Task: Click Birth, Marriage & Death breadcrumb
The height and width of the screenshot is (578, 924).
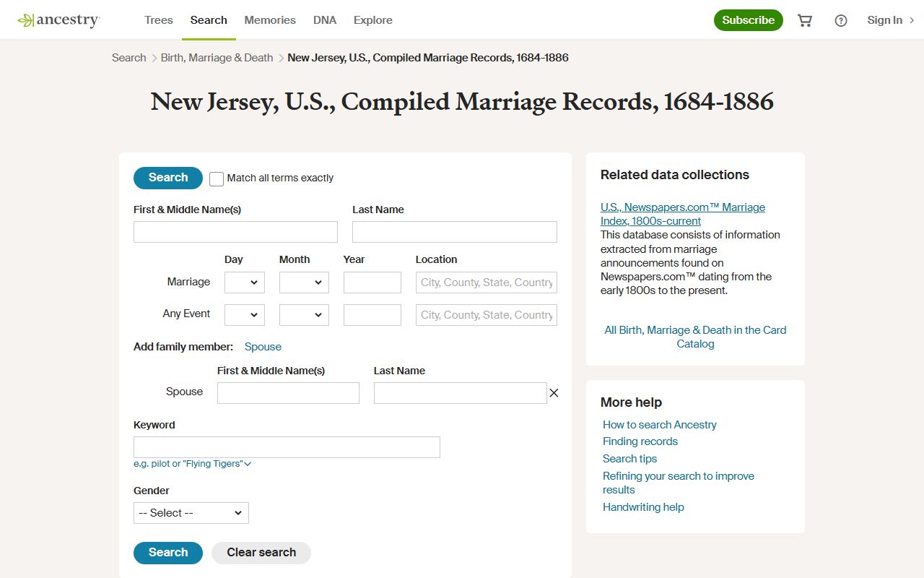Action: [x=217, y=58]
